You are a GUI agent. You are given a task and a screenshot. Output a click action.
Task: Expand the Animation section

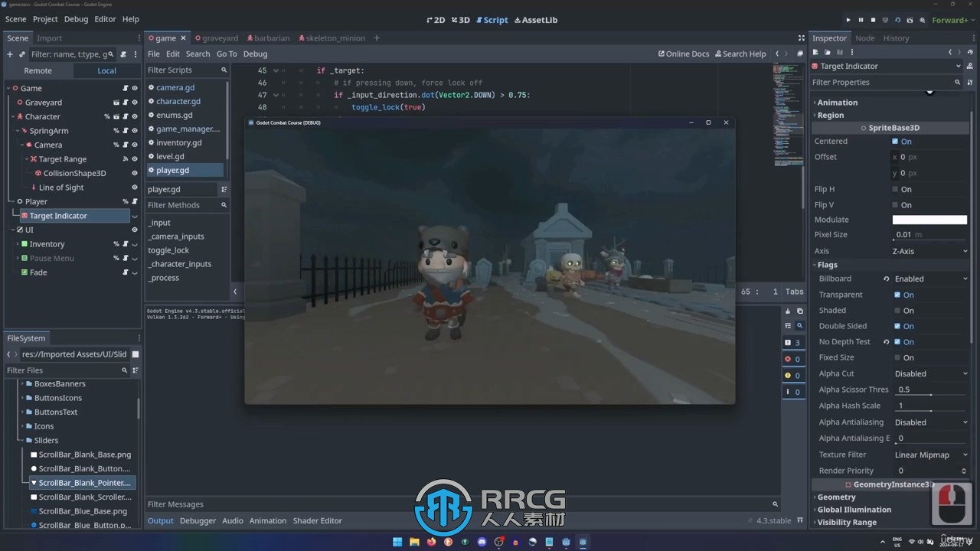(x=837, y=103)
